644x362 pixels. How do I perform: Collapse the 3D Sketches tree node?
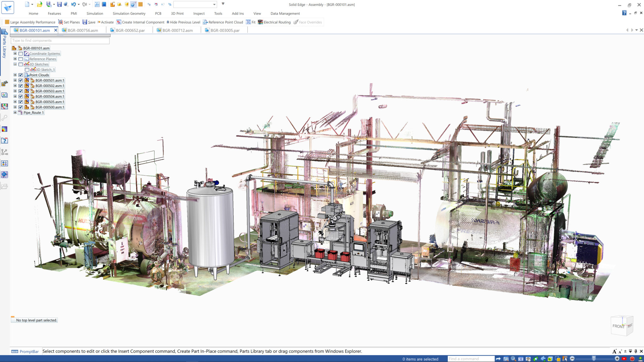pyautogui.click(x=15, y=64)
